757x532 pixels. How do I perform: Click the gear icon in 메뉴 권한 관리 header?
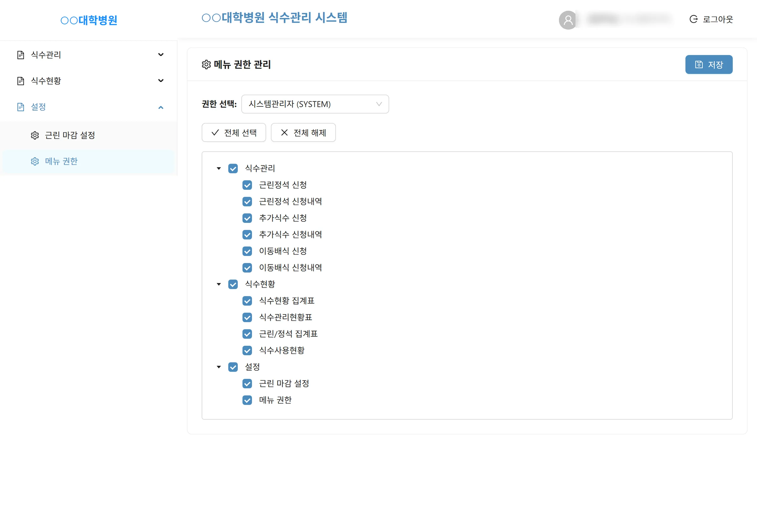[206, 65]
